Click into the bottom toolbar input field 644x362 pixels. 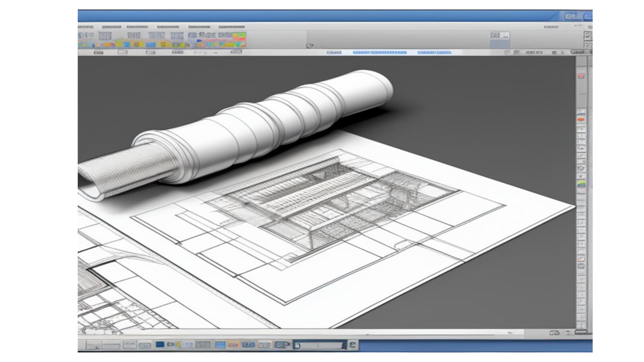click(x=320, y=345)
